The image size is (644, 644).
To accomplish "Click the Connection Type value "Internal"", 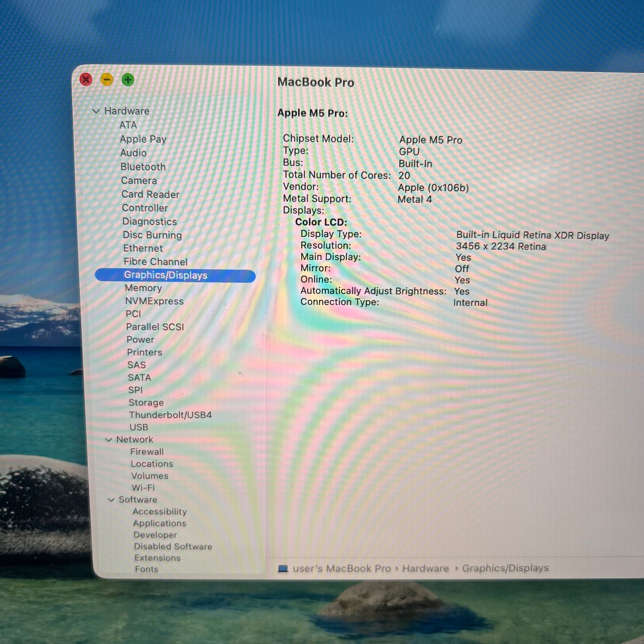I will tap(470, 303).
